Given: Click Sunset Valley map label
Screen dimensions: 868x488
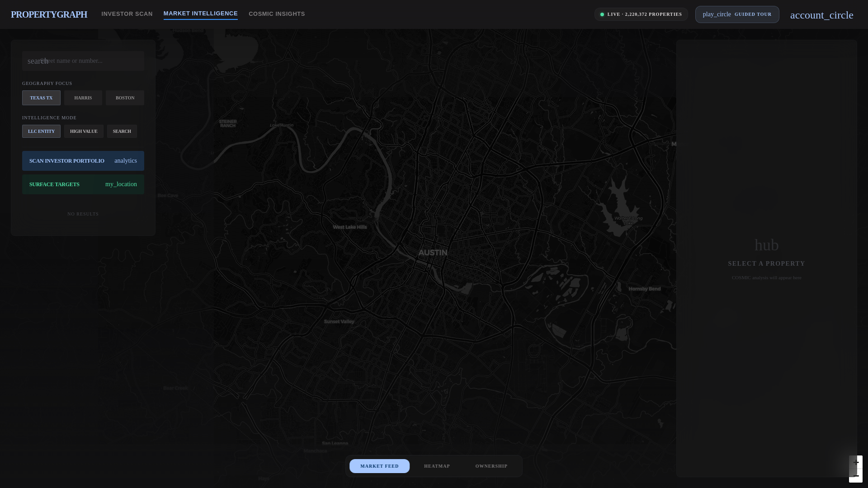Looking at the screenshot, I should [x=339, y=322].
